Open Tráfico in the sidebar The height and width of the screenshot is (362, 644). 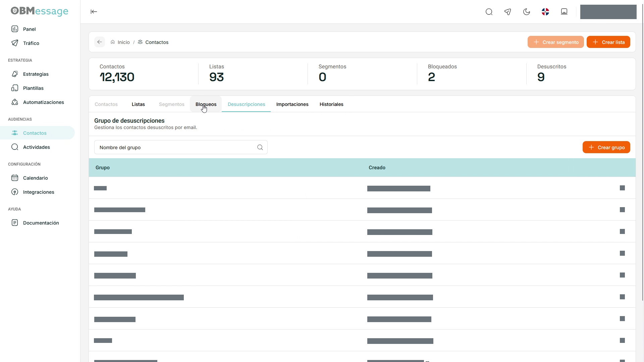pos(31,43)
